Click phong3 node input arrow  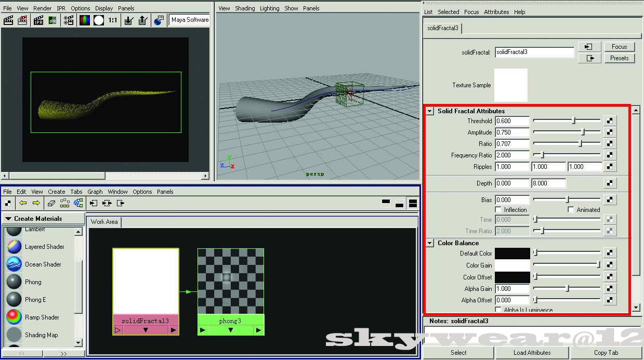(x=203, y=330)
